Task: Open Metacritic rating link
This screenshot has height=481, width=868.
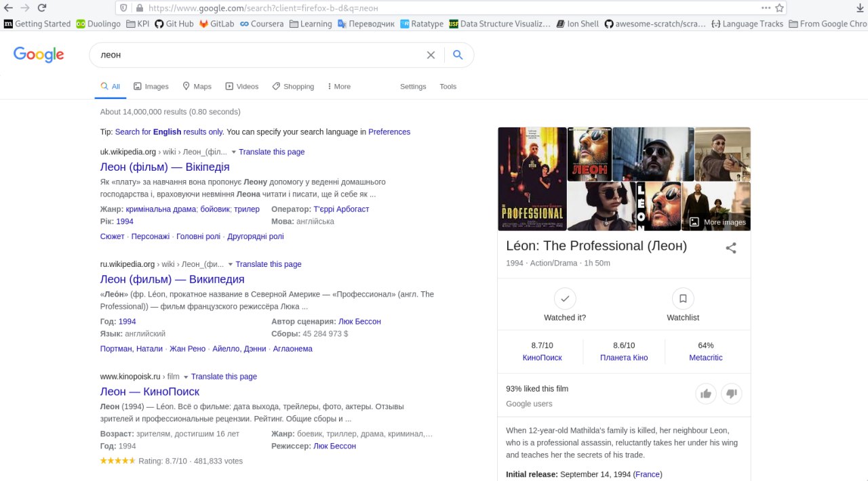Action: 706,358
